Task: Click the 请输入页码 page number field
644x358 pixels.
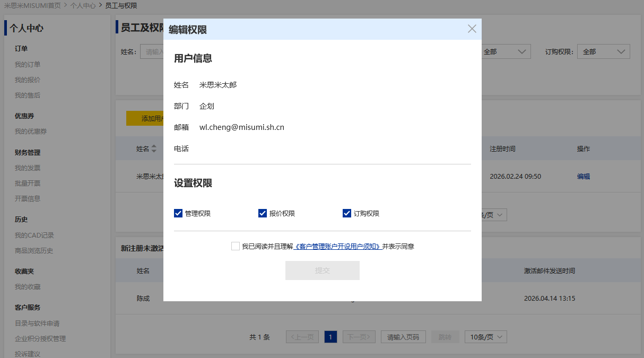Action: pos(403,337)
